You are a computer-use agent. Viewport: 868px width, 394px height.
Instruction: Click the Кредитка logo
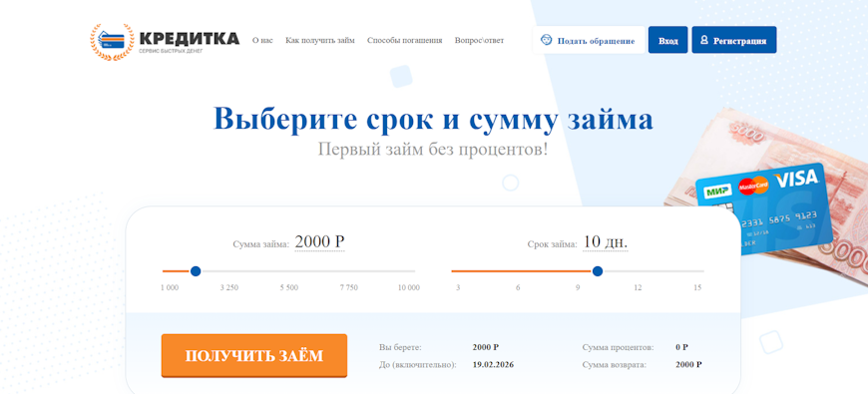[165, 42]
